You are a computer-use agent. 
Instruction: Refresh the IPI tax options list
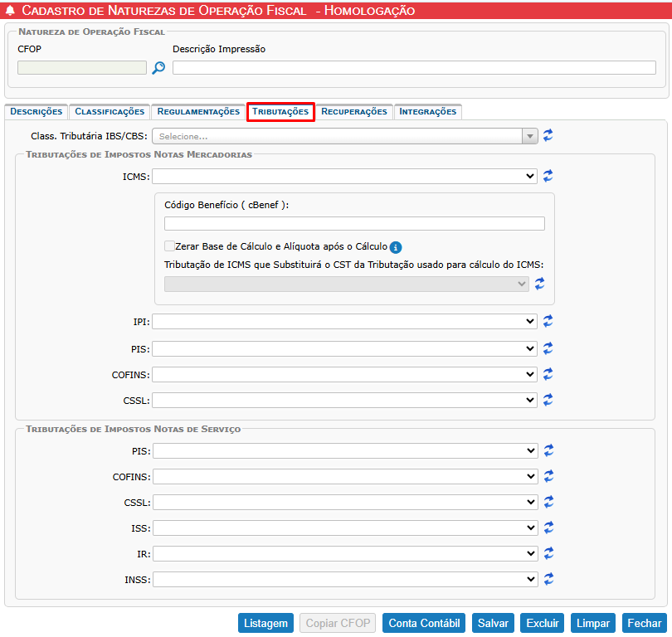548,321
